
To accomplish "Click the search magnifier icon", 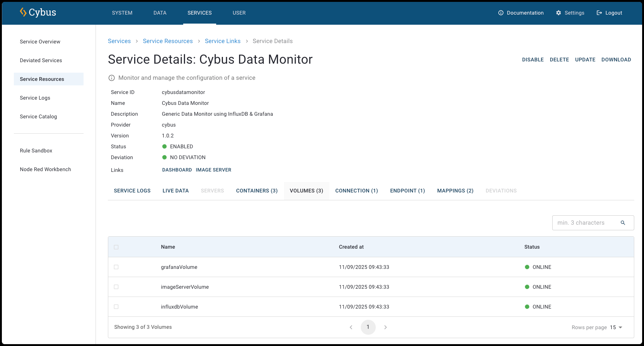I will (x=623, y=223).
